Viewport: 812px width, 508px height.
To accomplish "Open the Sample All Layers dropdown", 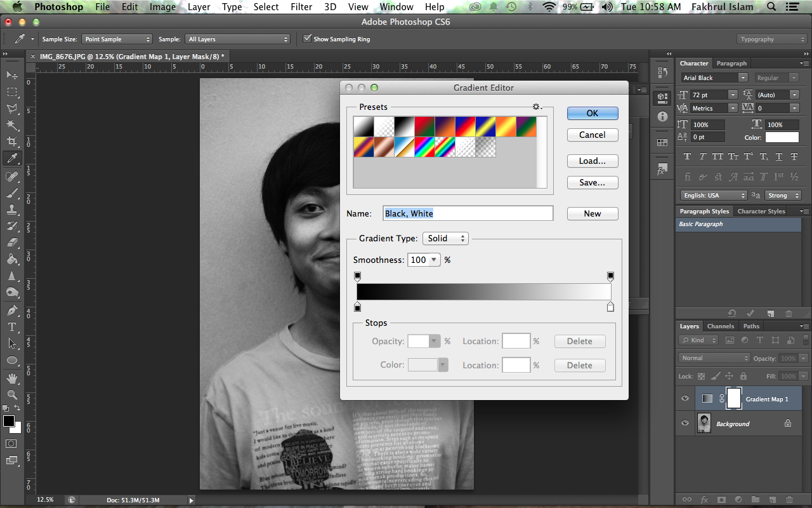I will (238, 39).
